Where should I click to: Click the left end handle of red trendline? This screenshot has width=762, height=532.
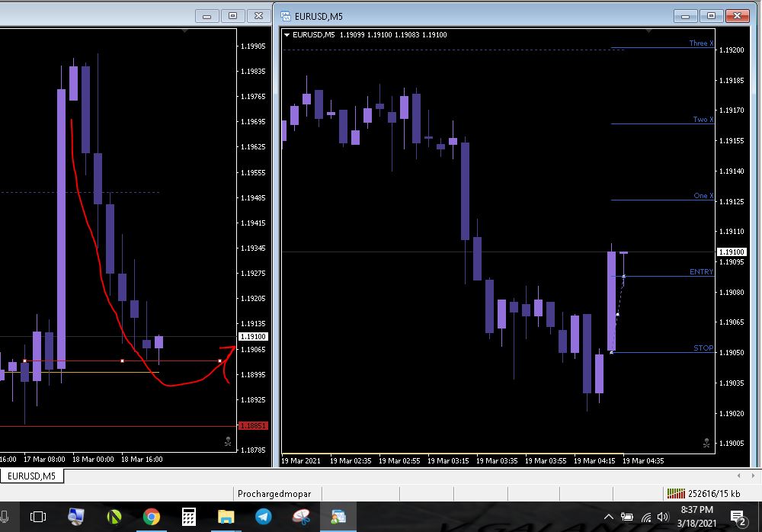coord(25,361)
